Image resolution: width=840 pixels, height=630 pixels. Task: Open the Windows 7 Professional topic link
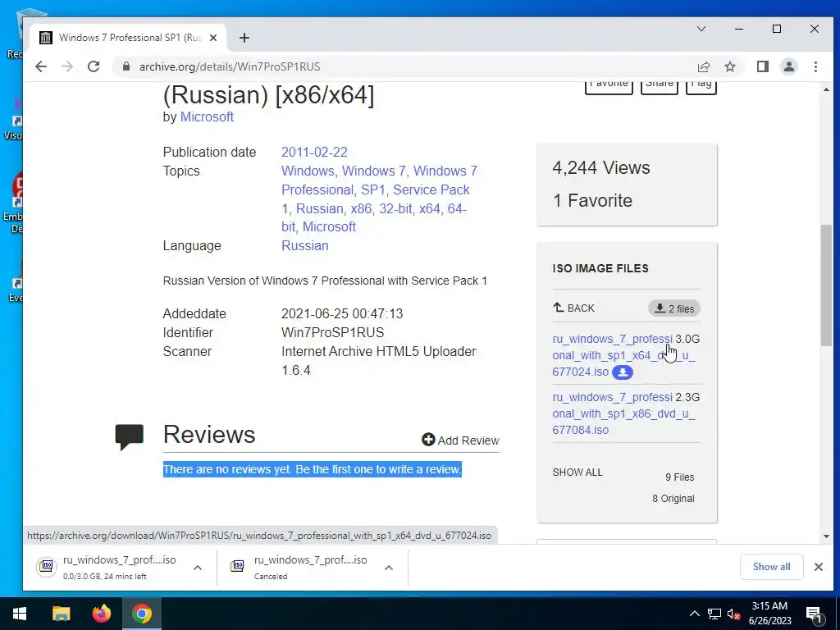point(379,180)
